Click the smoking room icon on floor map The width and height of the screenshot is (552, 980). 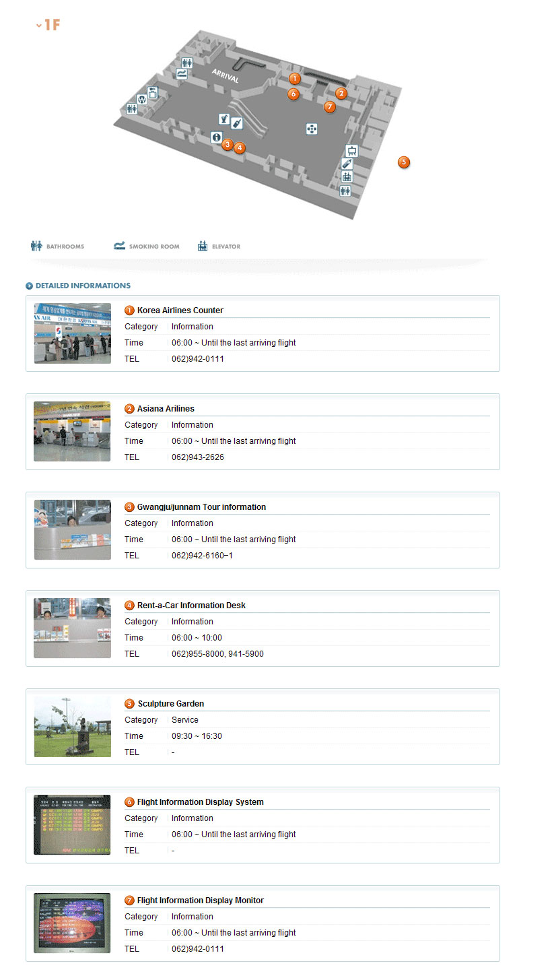(x=182, y=74)
